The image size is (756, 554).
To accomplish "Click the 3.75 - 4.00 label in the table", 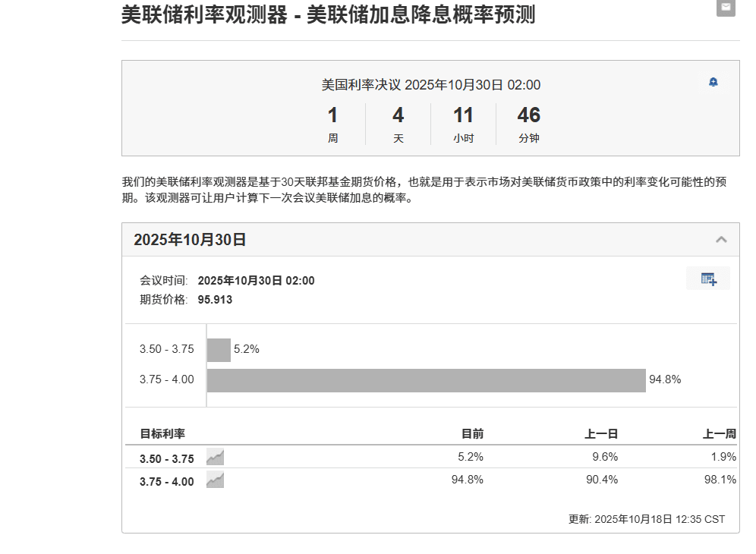I will click(167, 481).
